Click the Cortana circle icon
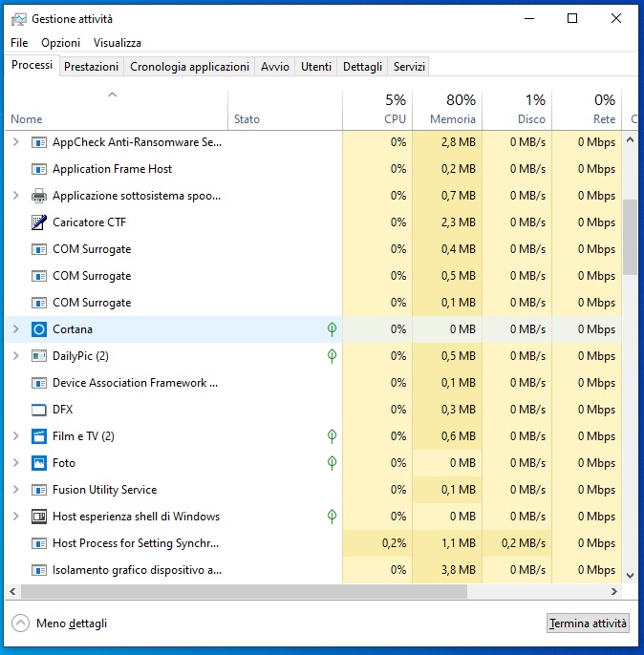Screen dimensions: 644x655 click(x=39, y=329)
